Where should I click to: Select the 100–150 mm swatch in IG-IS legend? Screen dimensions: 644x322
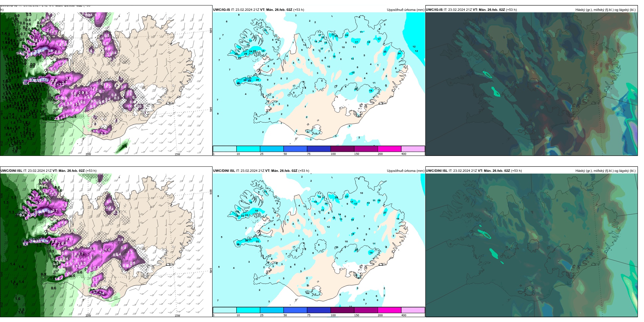(x=342, y=149)
